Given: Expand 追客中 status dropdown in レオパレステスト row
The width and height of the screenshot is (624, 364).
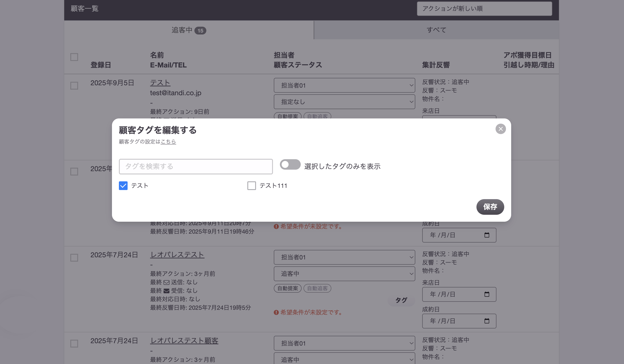Looking at the screenshot, I should pos(344,274).
